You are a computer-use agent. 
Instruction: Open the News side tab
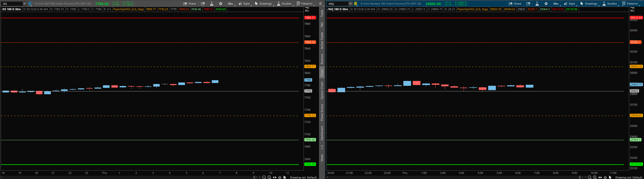322,158
